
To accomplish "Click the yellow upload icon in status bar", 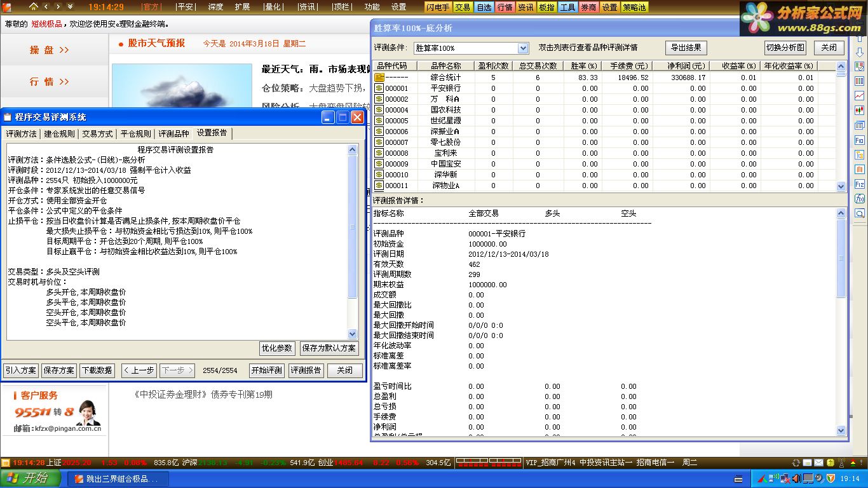I will point(831,463).
